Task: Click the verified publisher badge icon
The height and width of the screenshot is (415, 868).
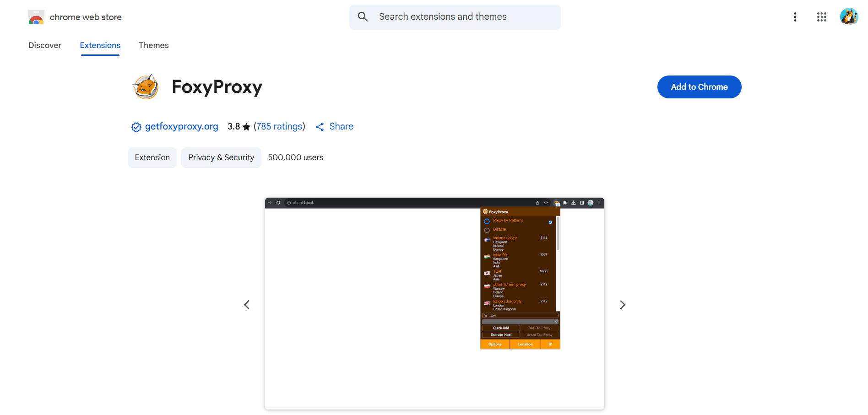Action: click(136, 127)
